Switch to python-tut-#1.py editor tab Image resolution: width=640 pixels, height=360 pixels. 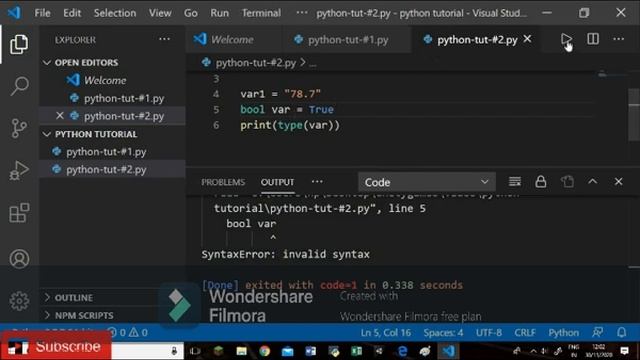(x=348, y=40)
